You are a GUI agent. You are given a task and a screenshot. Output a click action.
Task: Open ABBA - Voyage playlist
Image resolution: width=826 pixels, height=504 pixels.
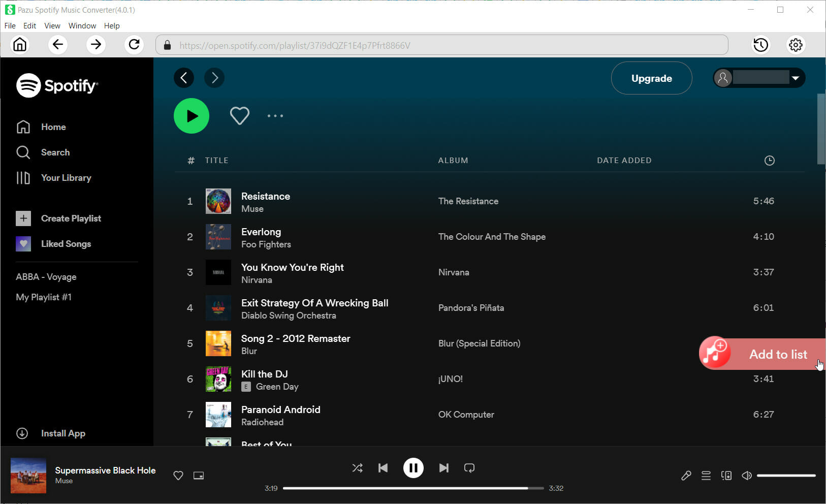tap(46, 277)
